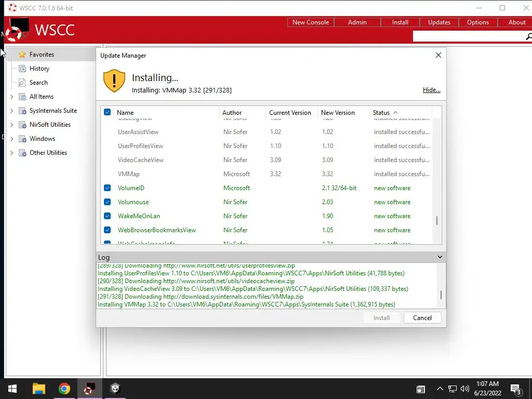The height and width of the screenshot is (399, 532).
Task: Open the New Console menu
Action: point(311,22)
